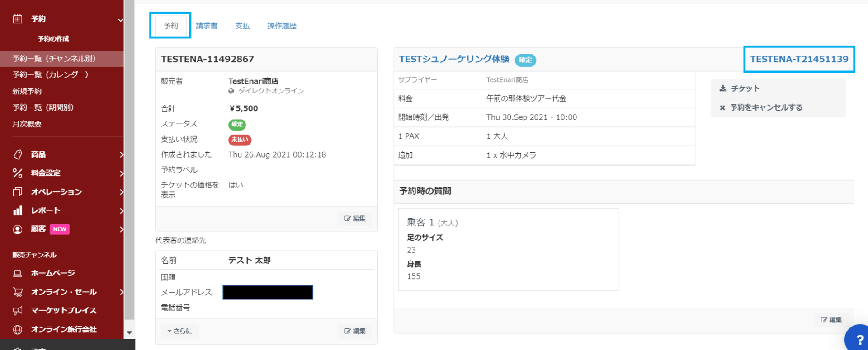Open the 操作履歴 tab
This screenshot has height=350, width=868.
click(x=282, y=26)
